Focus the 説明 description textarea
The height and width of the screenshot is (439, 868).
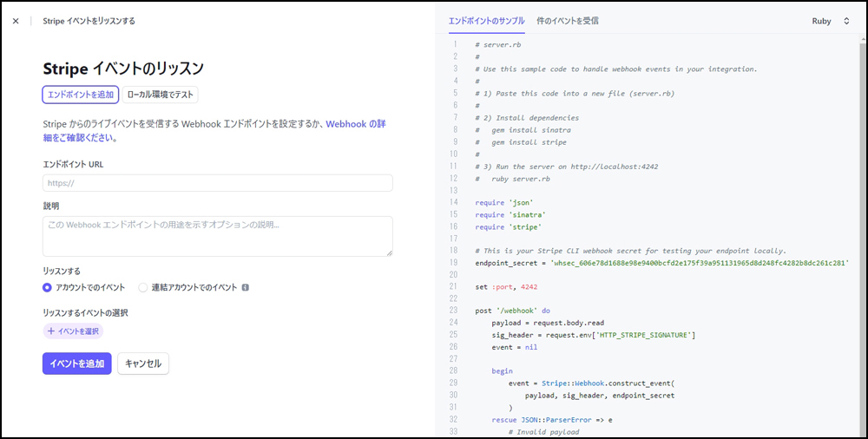point(218,236)
